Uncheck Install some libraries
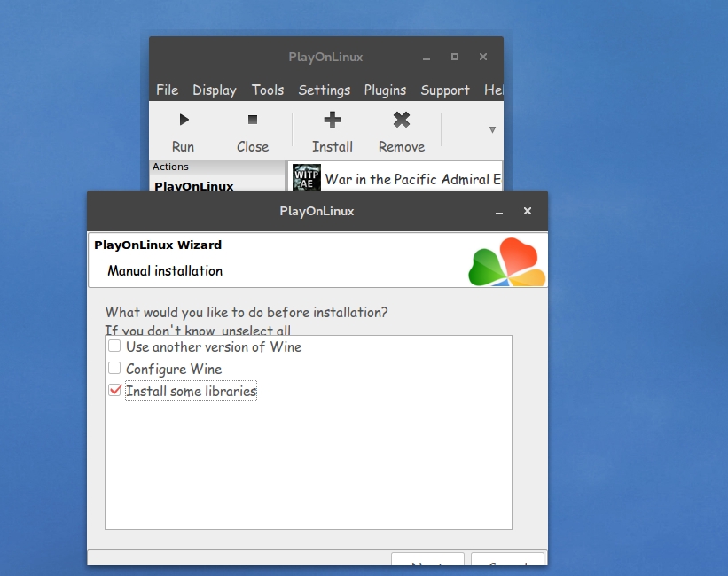Viewport: 728px width, 576px height. 114,390
